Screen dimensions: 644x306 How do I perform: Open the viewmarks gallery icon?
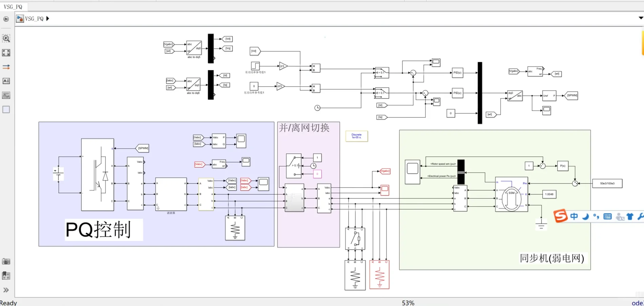[x=6, y=276]
